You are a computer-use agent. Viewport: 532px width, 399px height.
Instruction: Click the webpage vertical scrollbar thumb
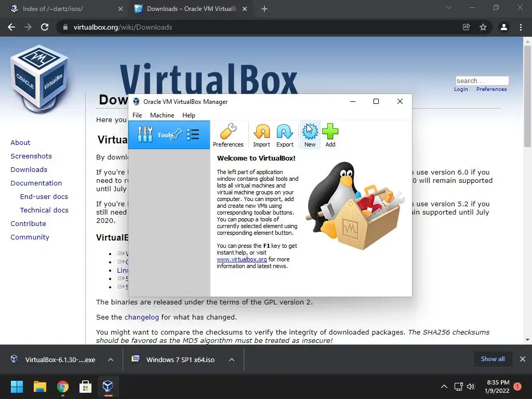tap(527, 96)
